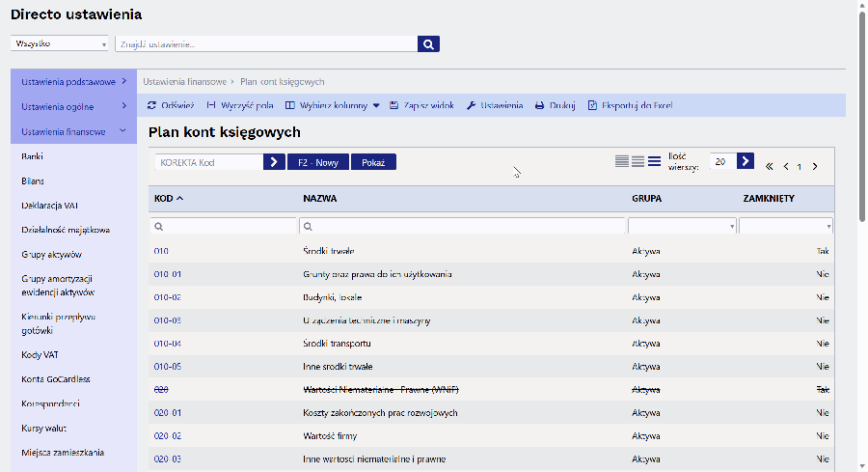This screenshot has width=868, height=472.
Task: Open Kursy walut in sidebar
Action: 43,428
